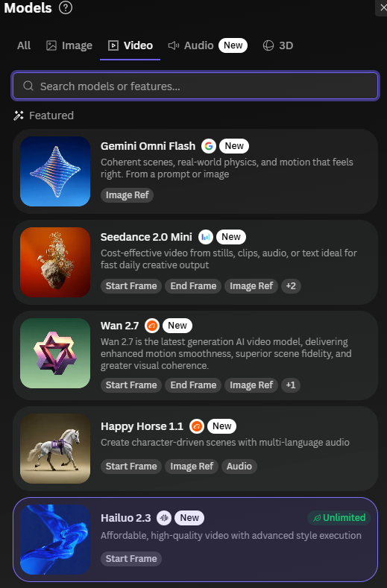This screenshot has width=387, height=588.
Task: Select the Gemini Omni Flash thumbnail
Action: tap(55, 171)
